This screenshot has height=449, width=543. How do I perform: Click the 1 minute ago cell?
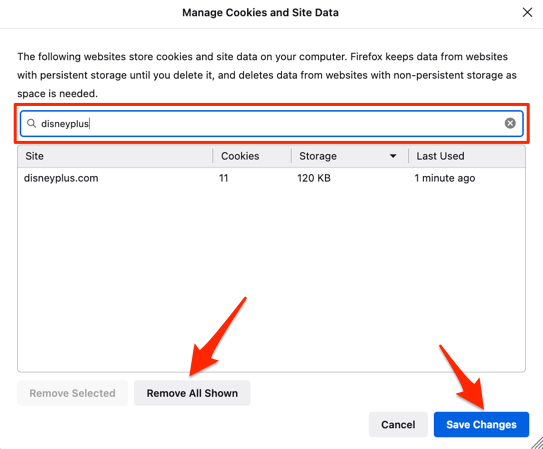tap(445, 178)
